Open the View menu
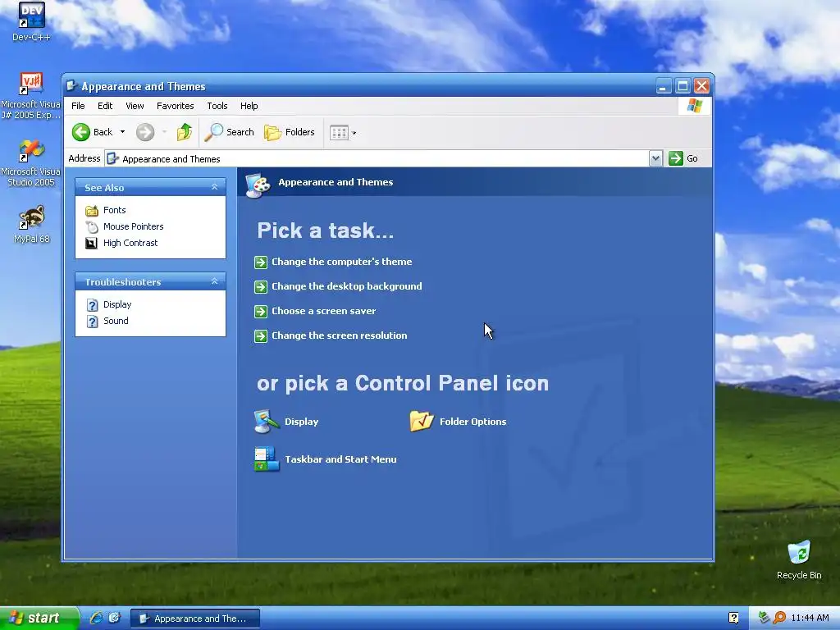 pos(135,106)
